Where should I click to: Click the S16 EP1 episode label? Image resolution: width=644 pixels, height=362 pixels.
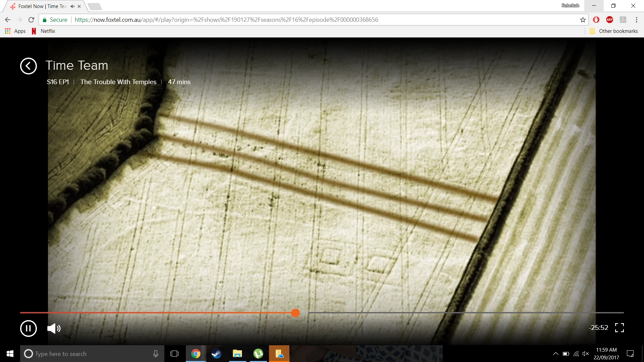click(58, 82)
